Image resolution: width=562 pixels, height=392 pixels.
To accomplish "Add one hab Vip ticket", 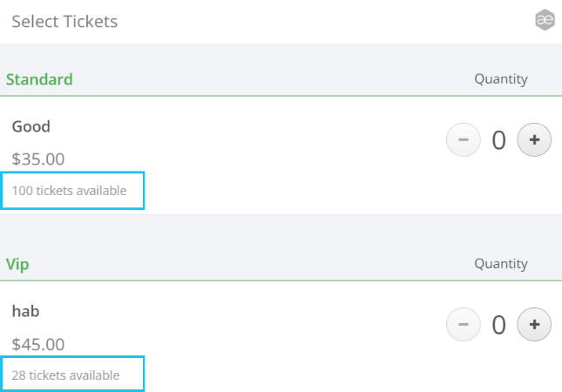I will pos(534,325).
